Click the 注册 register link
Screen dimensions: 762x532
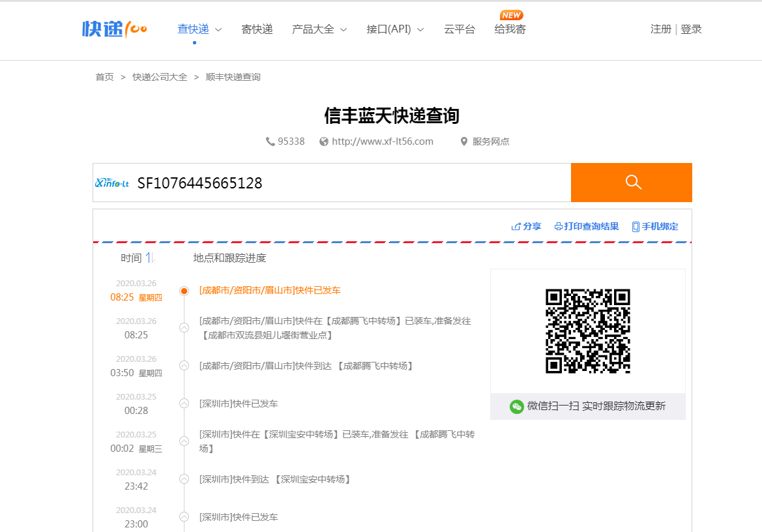click(660, 29)
